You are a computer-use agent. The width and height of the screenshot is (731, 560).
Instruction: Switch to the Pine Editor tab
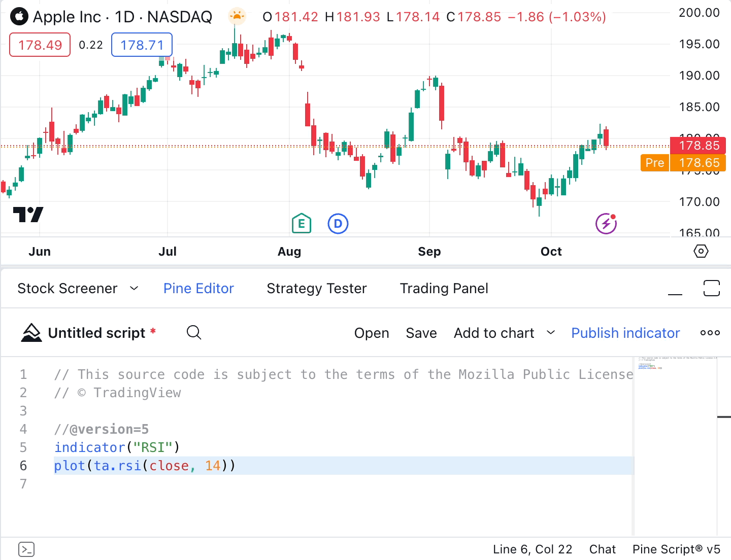pyautogui.click(x=198, y=288)
